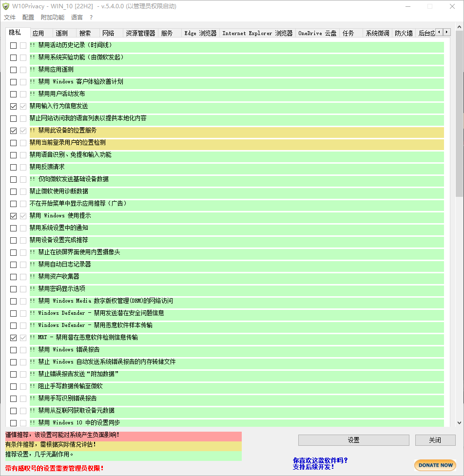This screenshot has width=464, height=476.
Task: Switch to the OneDrive 云盘 tab
Action: (317, 33)
